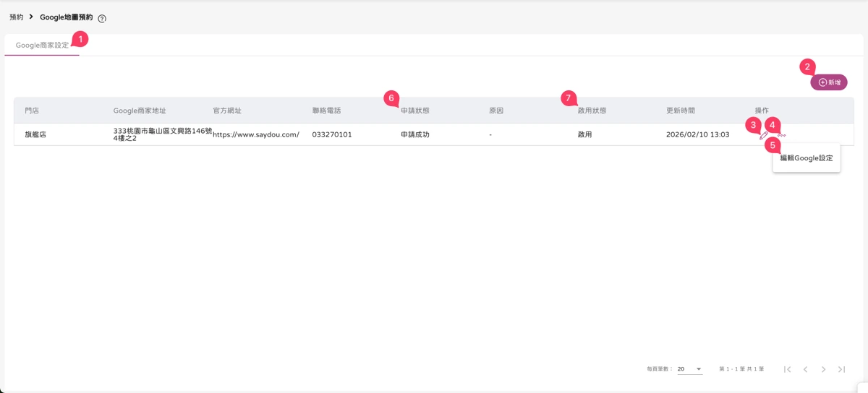
Task: Click the Google商家地址 column header
Action: pos(140,111)
